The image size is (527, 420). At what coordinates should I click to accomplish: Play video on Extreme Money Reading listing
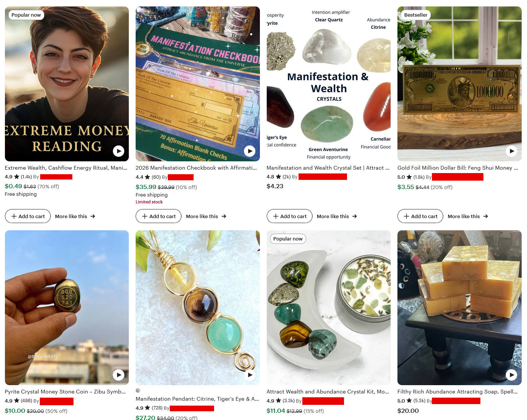point(119,151)
